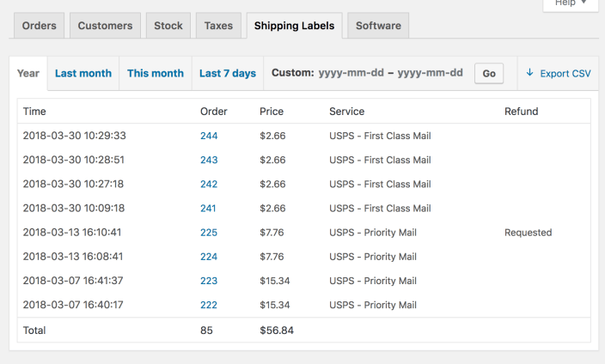The height and width of the screenshot is (364, 605).
Task: Select the Year range
Action: [28, 73]
